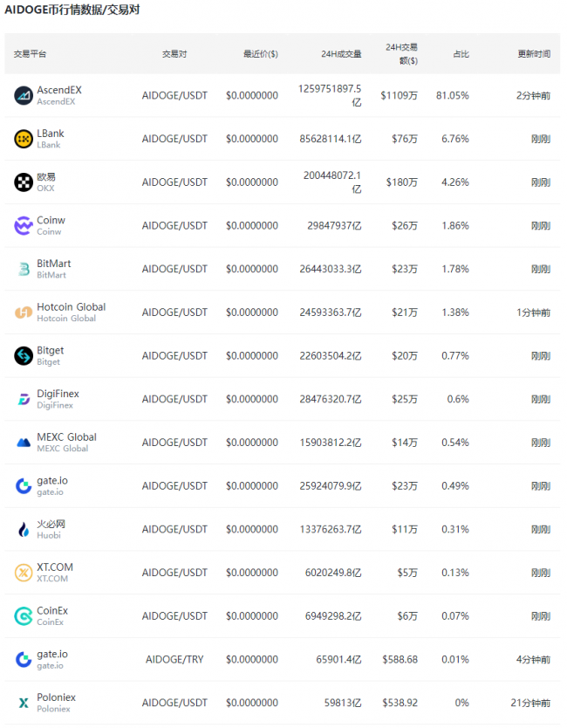Open the Hotcoin Global name link

coord(72,307)
